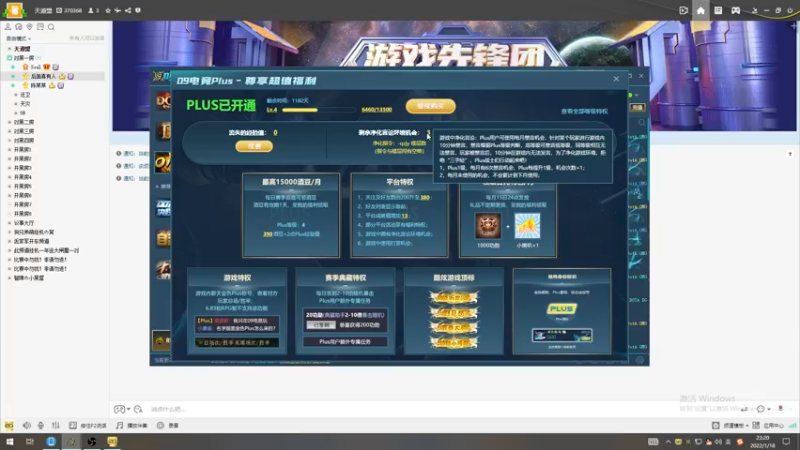
Task: Open the contacts person icon in sidebar toolbar
Action: (x=8, y=27)
